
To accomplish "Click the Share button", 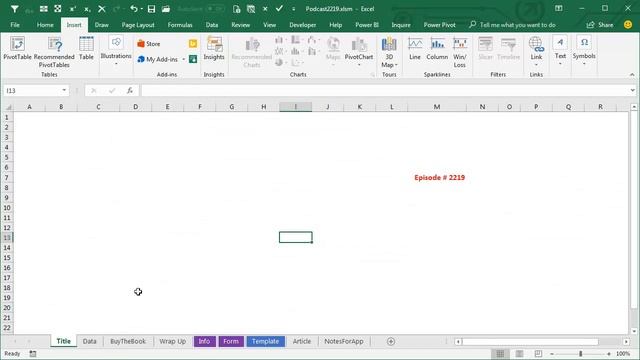I will click(600, 25).
